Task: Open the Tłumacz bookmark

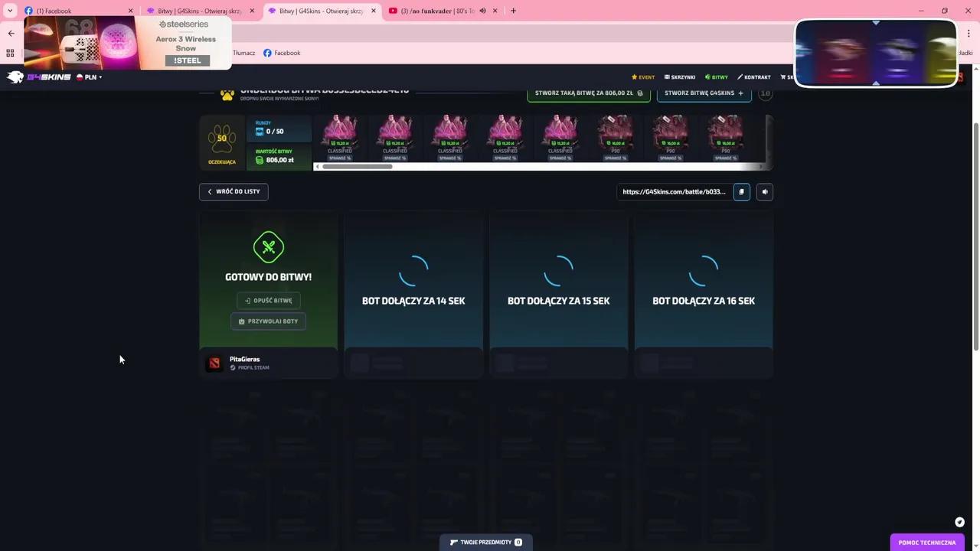Action: (x=243, y=53)
